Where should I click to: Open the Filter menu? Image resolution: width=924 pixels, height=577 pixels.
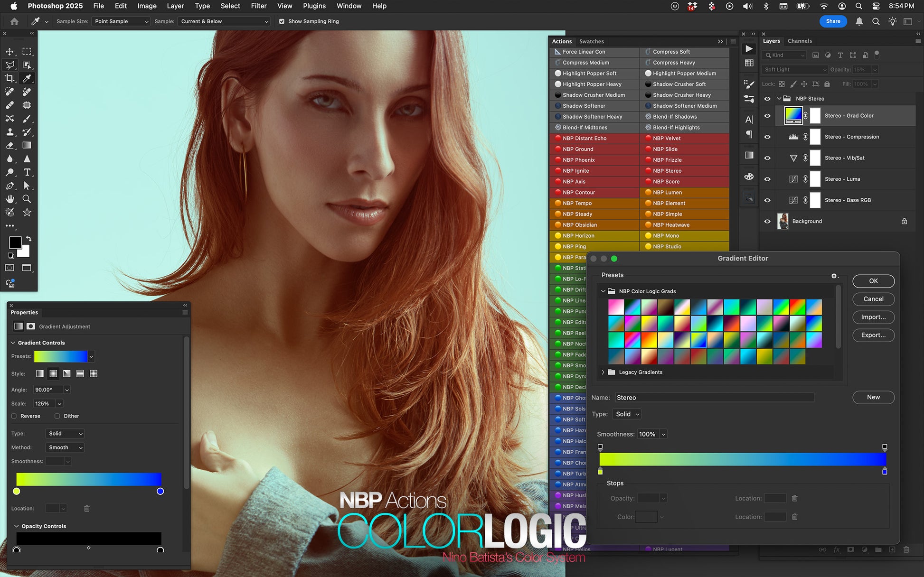coord(258,6)
